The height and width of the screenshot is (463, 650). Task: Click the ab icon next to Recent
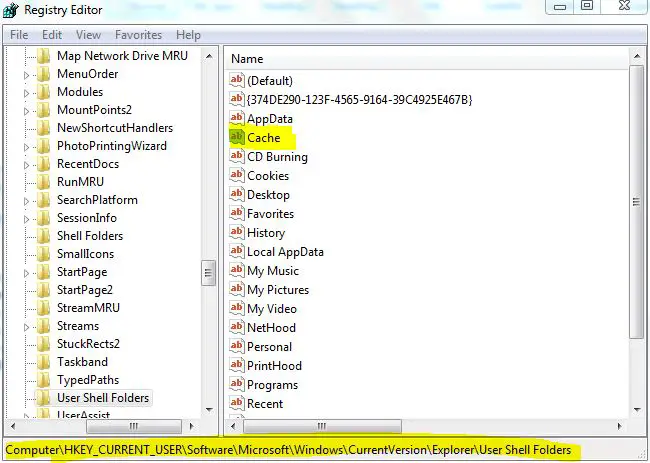[236, 403]
